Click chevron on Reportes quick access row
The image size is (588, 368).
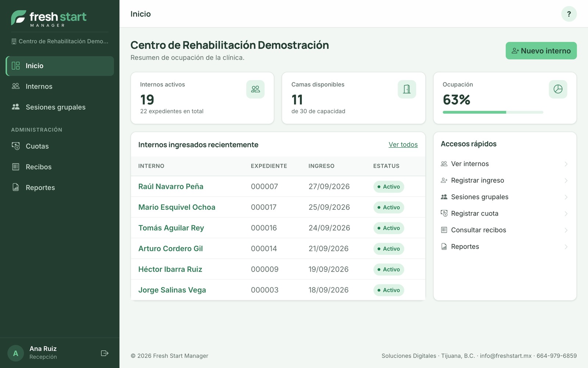click(566, 247)
